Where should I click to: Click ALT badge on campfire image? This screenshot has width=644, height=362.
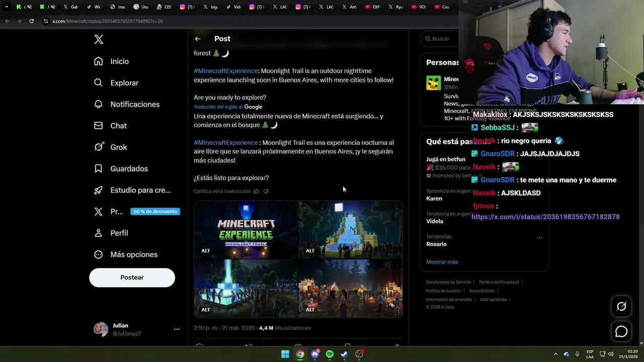pos(310,310)
